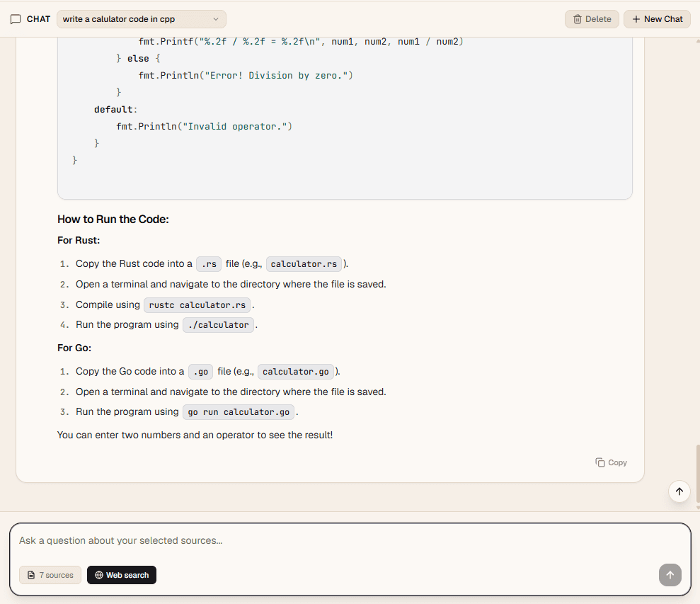Image resolution: width=700 pixels, height=604 pixels.
Task: Click the scroll-to-top arrow button
Action: point(679,491)
